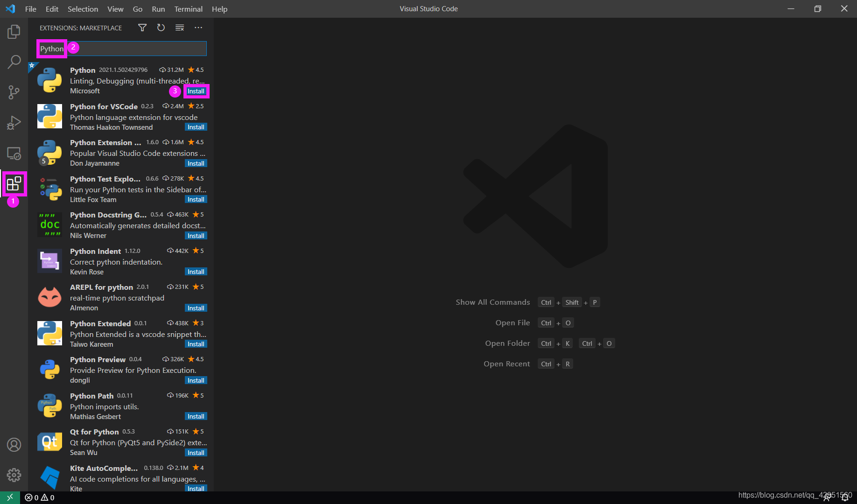Install Python Indent by Kevin Rose
The width and height of the screenshot is (857, 504).
tap(196, 272)
